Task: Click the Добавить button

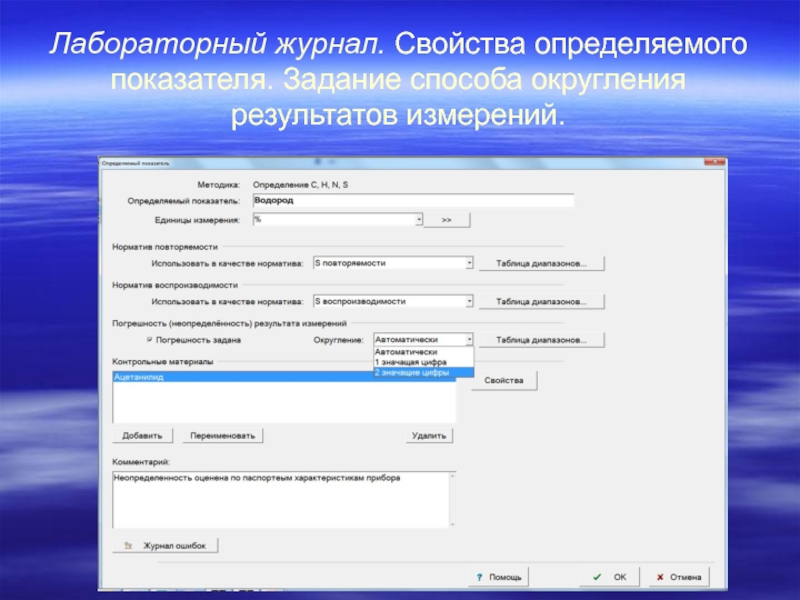Action: click(143, 436)
